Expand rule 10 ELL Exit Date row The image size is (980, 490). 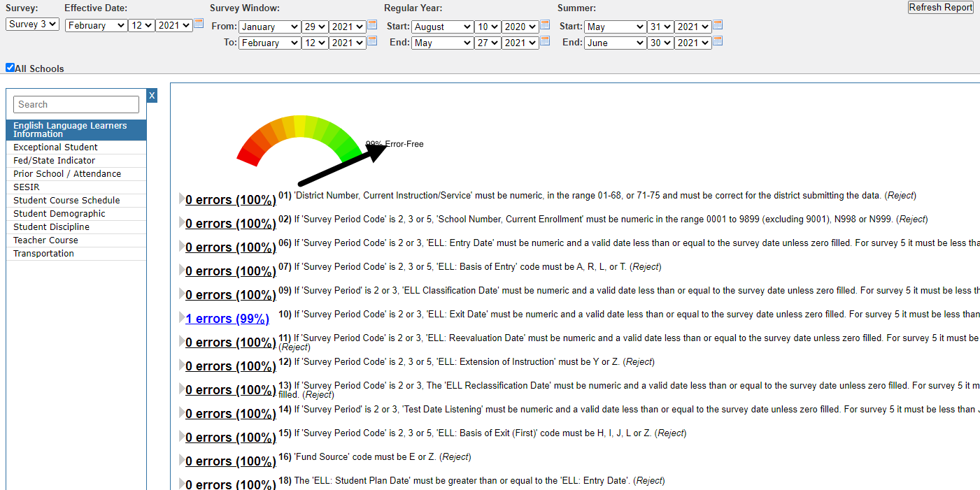pyautogui.click(x=182, y=318)
